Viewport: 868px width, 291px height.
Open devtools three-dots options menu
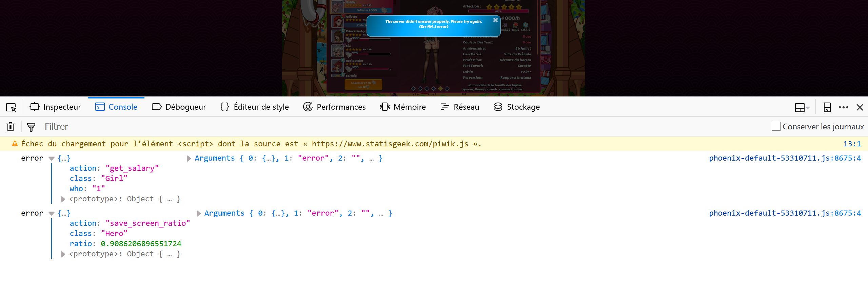point(844,107)
